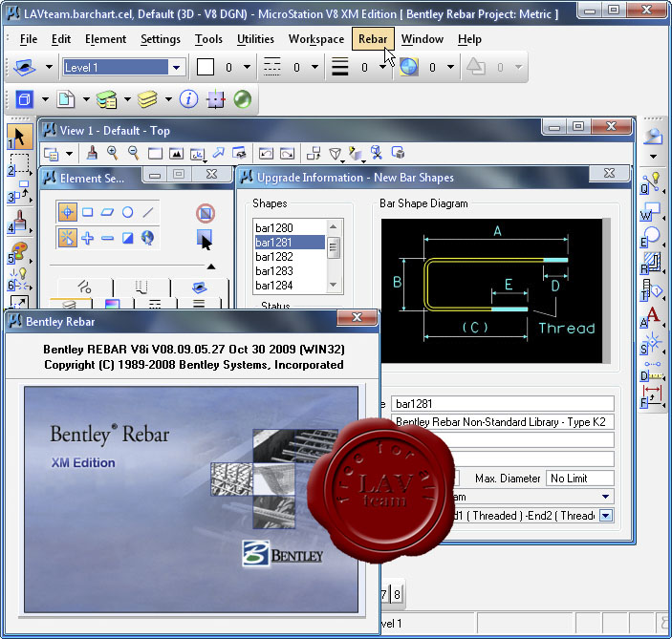Viewport: 672px width, 639px height.
Task: Click the Shapes list scrollbar down arrow
Action: point(334,285)
